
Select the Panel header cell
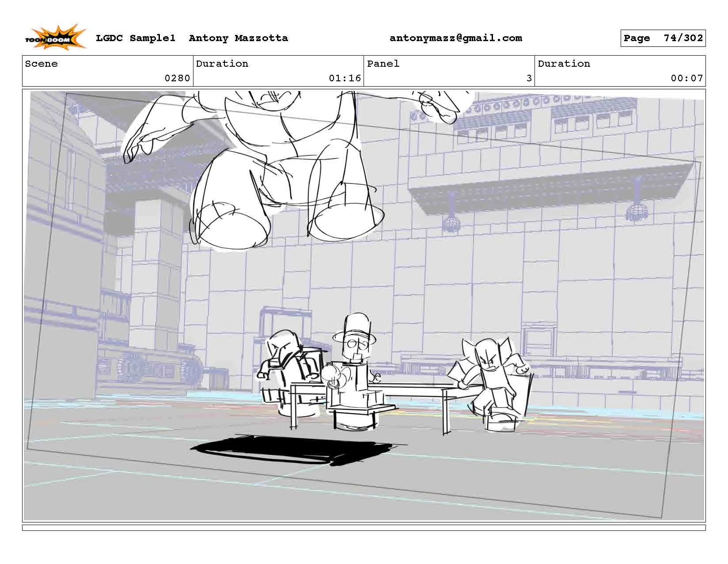coord(383,64)
